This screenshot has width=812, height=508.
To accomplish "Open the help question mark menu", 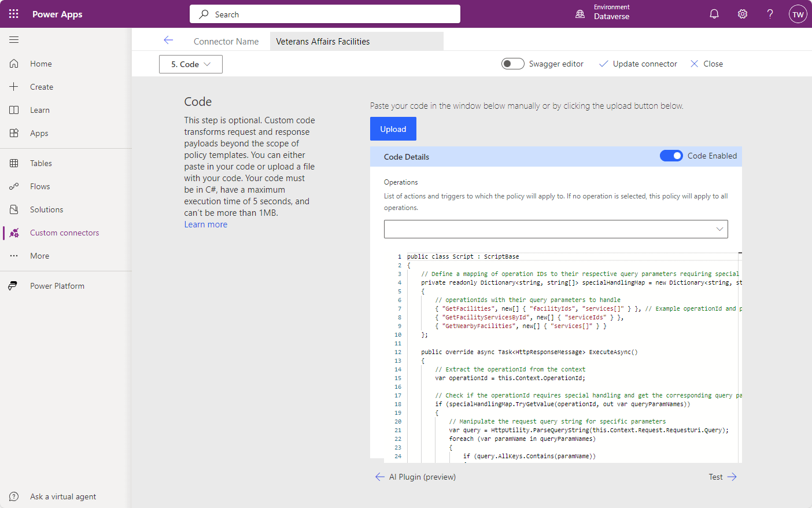I will click(770, 13).
